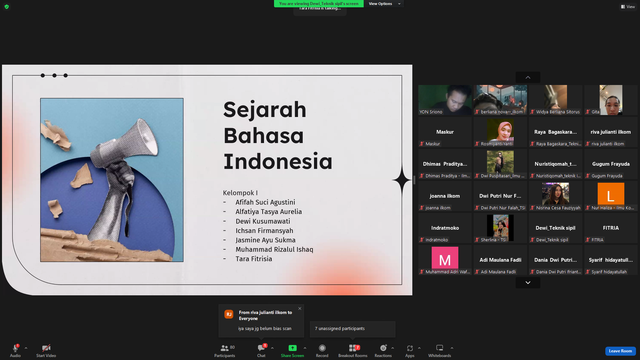Select joanna ilkom participant tile
Viewport: 640px width, 360px height.
[x=445, y=196]
